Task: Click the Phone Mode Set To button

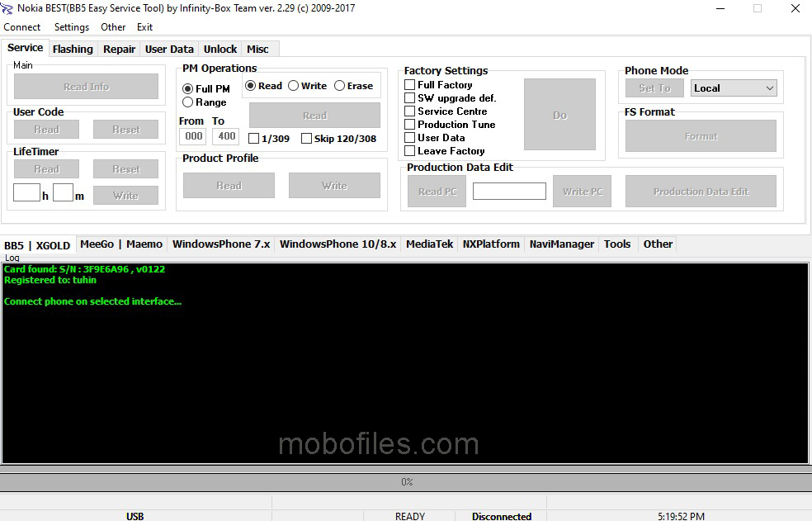Action: [x=654, y=88]
